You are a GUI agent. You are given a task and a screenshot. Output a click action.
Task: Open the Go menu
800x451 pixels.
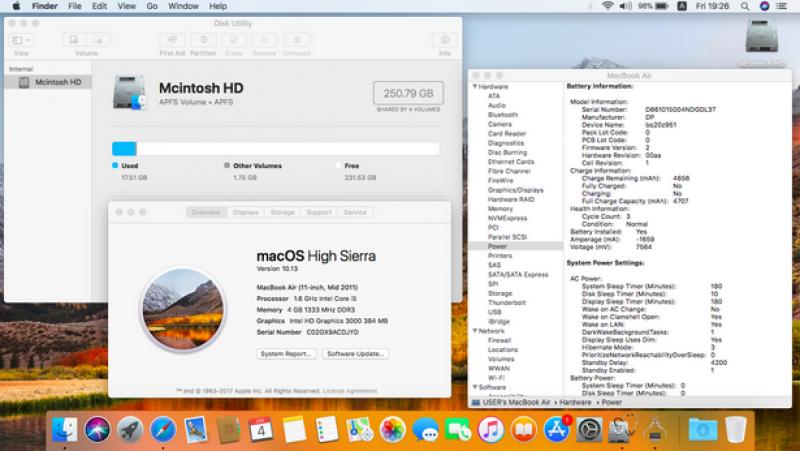pyautogui.click(x=152, y=6)
